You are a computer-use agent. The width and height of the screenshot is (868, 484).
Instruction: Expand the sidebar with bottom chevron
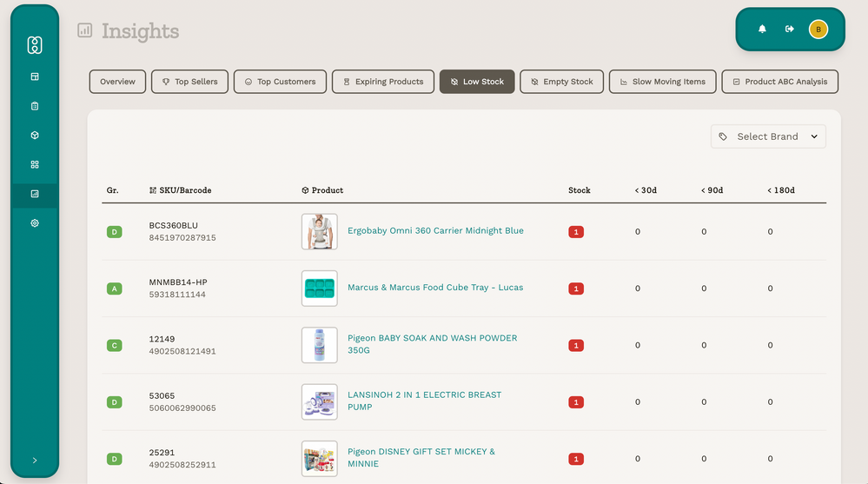click(35, 461)
